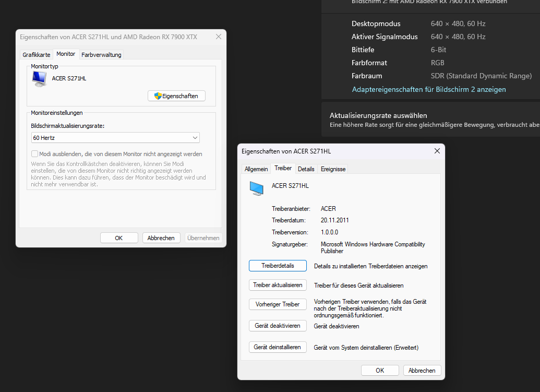Open the Details tab

(306, 169)
